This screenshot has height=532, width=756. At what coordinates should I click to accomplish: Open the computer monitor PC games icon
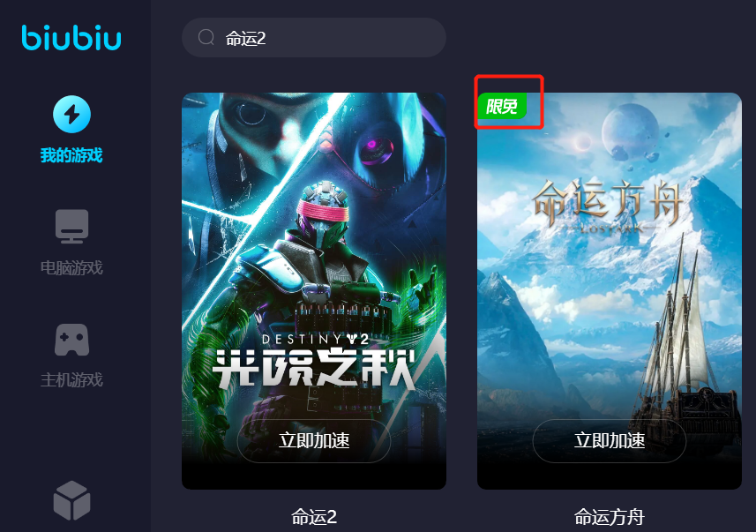(71, 226)
